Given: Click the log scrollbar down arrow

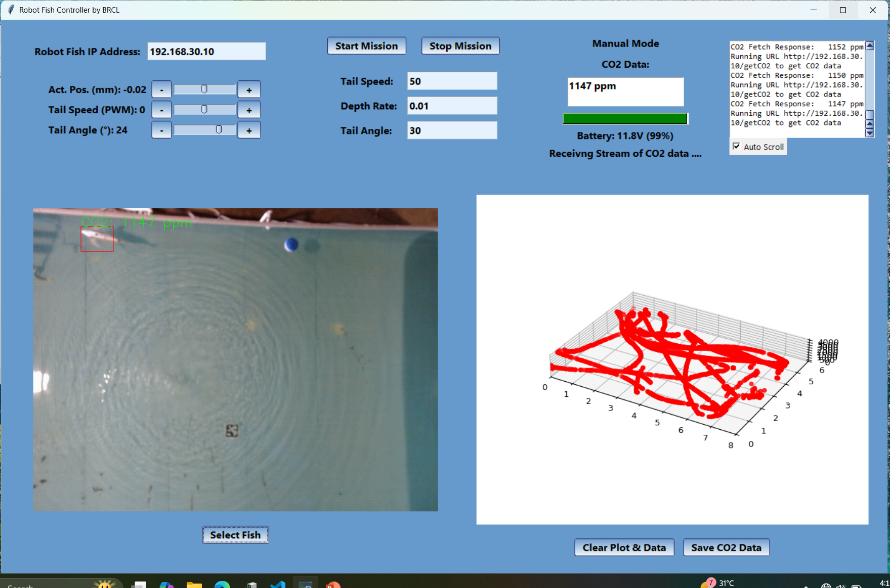Looking at the screenshot, I should tap(870, 133).
